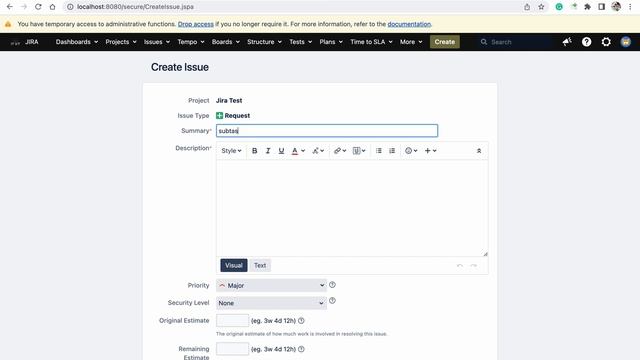Image resolution: width=640 pixels, height=360 pixels.
Task: Open the Priority Major dropdown
Action: click(271, 285)
